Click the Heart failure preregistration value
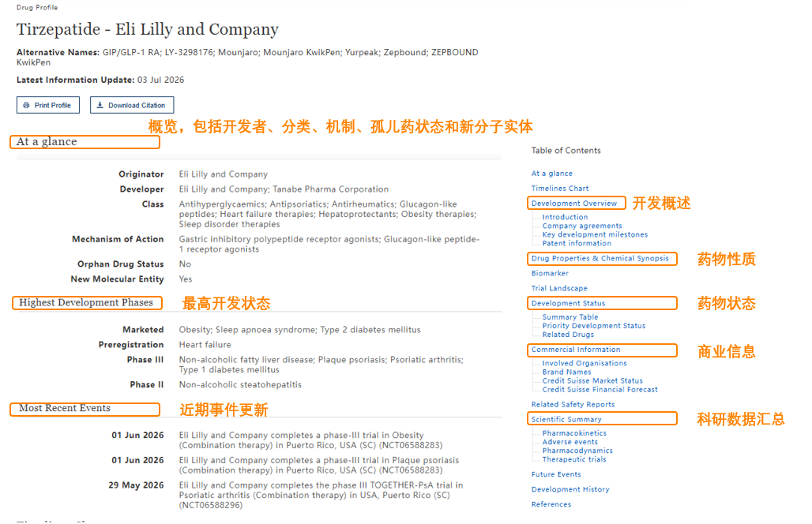The height and width of the screenshot is (524, 812). tap(205, 345)
